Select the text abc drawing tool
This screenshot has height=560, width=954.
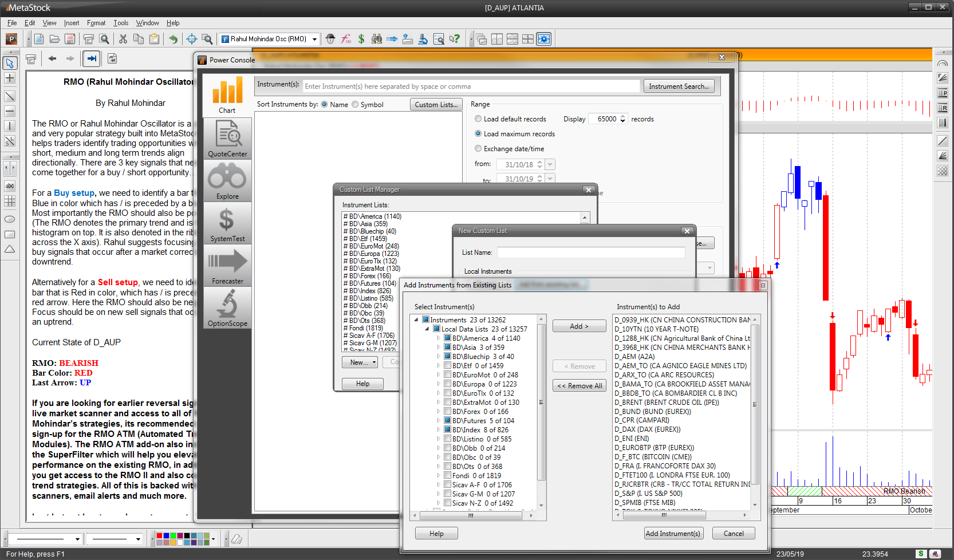pos(10,186)
